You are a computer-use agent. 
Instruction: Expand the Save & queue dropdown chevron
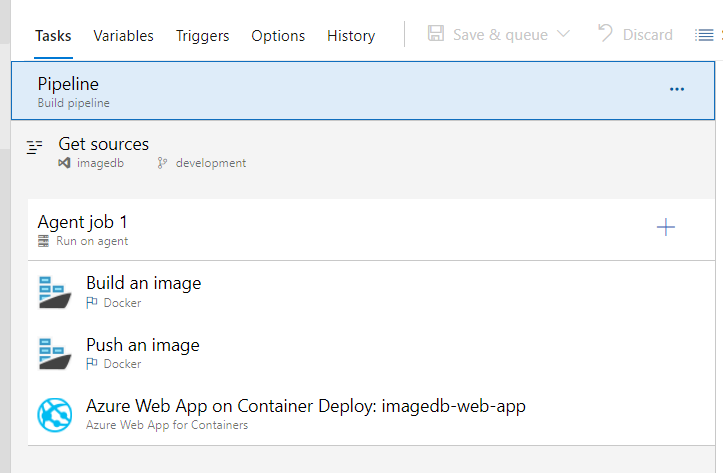pyautogui.click(x=563, y=34)
